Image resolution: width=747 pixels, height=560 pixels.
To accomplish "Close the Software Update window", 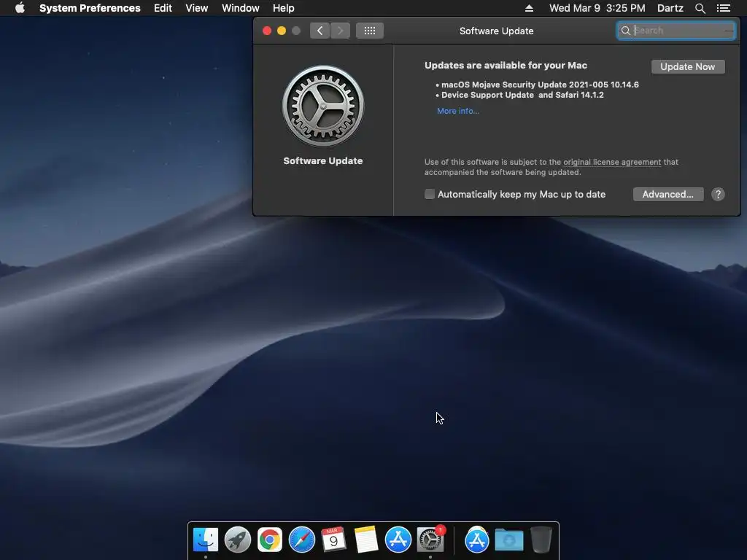I will (x=267, y=31).
